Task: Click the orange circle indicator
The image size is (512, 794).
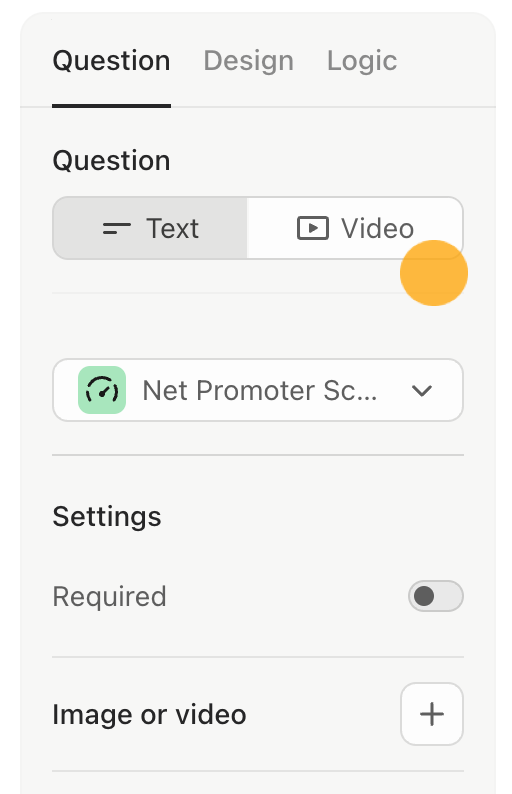Action: [434, 273]
